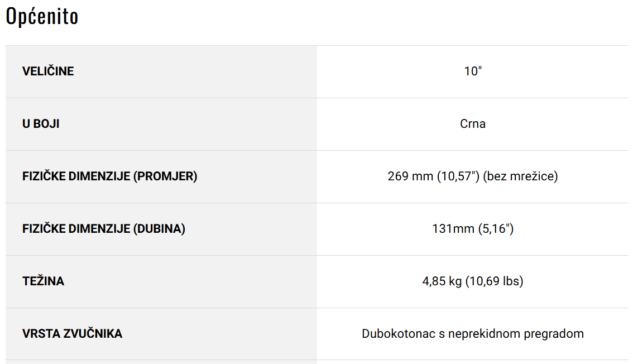This screenshot has height=364, width=633.
Task: Click the 5,16" depth inch text
Action: (496, 229)
